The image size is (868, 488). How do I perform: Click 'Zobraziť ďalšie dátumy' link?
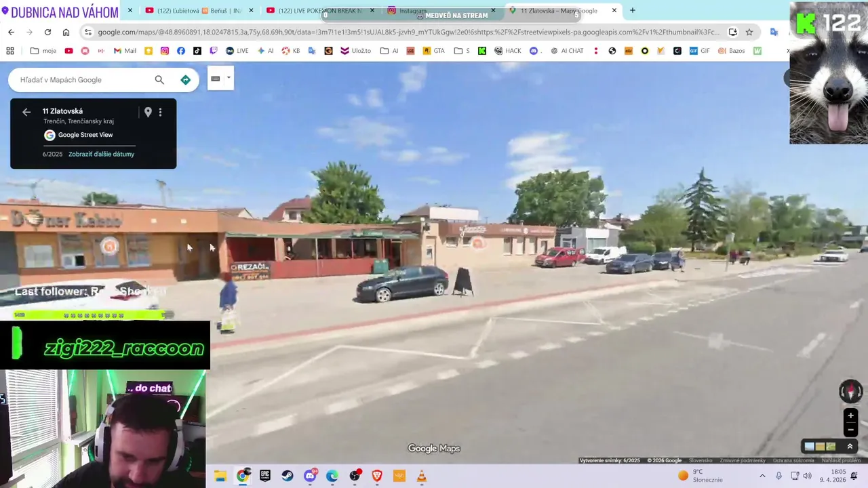(x=102, y=155)
